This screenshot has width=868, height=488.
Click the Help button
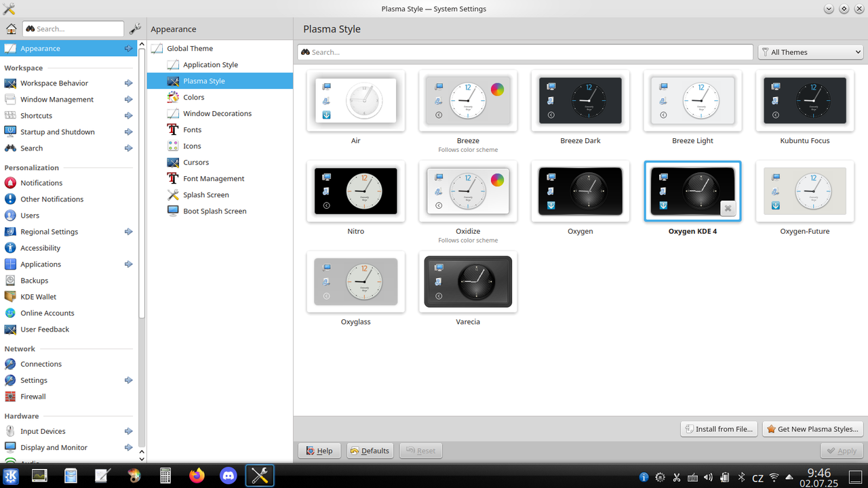pyautogui.click(x=319, y=451)
